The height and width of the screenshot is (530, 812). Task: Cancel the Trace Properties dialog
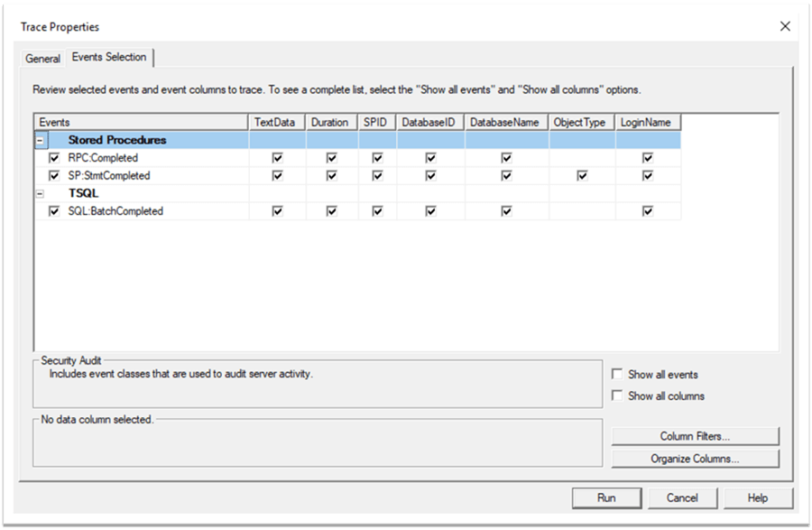[x=682, y=497]
